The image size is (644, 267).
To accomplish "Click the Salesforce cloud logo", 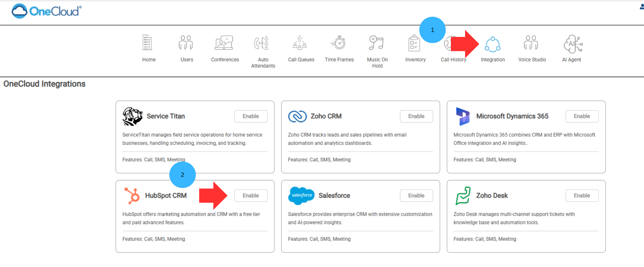I will pyautogui.click(x=301, y=196).
